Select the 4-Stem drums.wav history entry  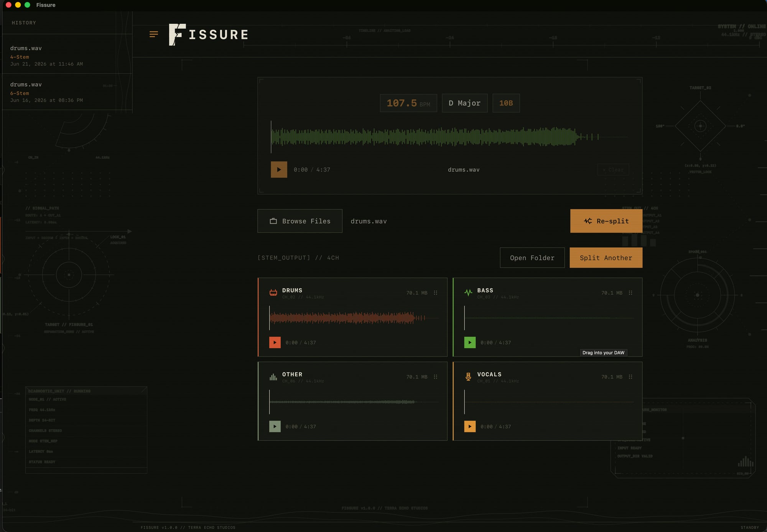(x=67, y=55)
